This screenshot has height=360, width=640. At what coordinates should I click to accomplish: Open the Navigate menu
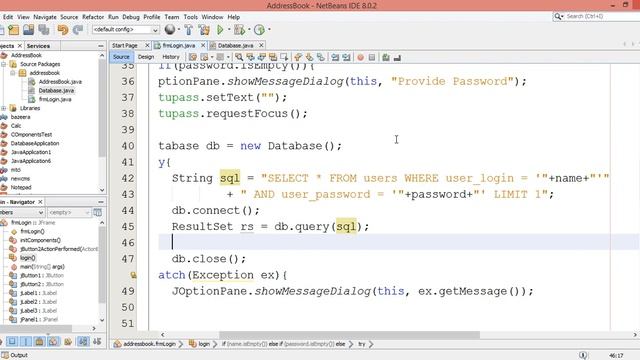(x=45, y=17)
